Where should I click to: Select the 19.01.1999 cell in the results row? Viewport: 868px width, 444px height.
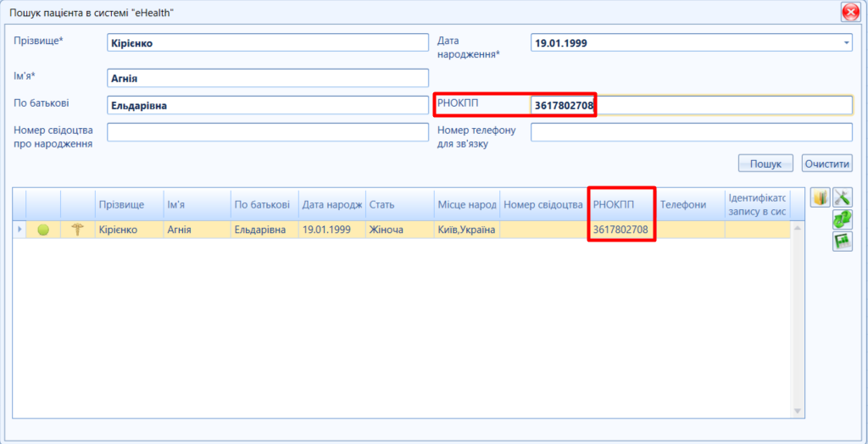(x=332, y=230)
